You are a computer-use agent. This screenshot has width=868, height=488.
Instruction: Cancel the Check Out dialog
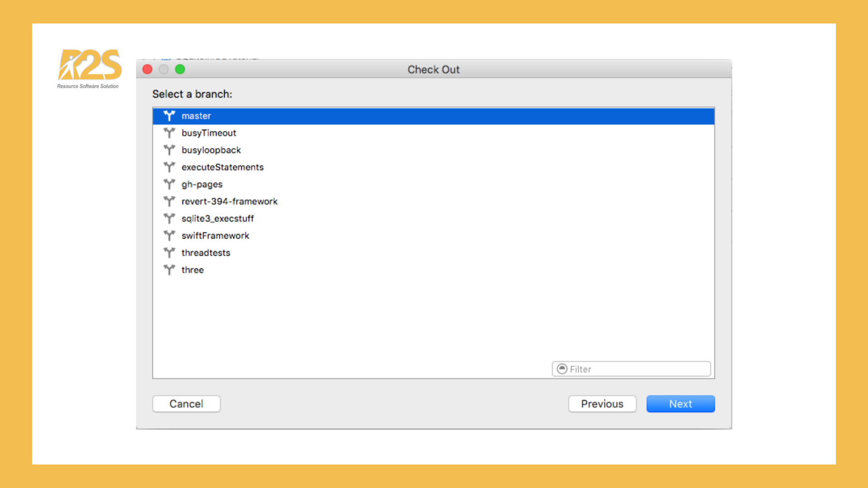(x=186, y=404)
